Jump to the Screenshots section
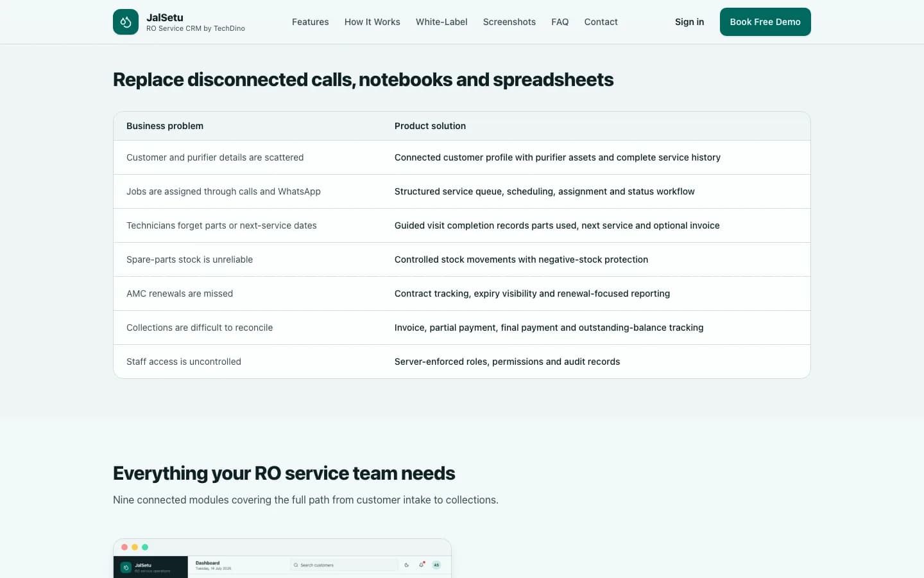Image resolution: width=924 pixels, height=578 pixels. (x=509, y=22)
